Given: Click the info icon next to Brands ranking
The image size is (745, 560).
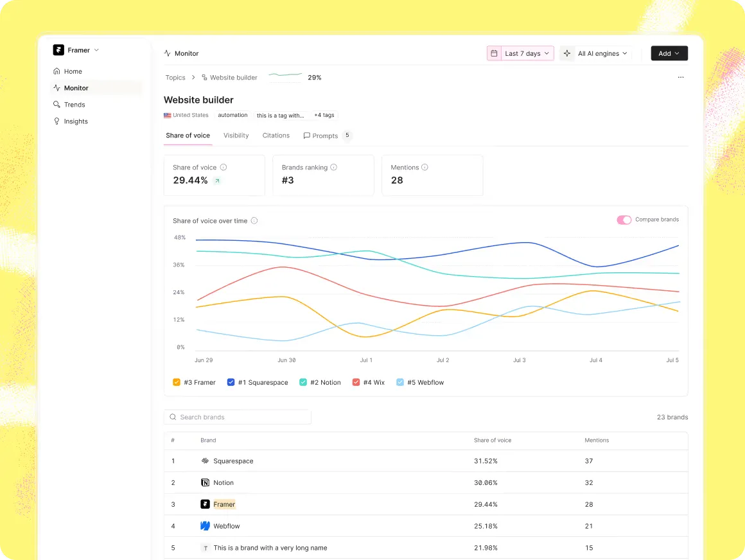Looking at the screenshot, I should coord(333,167).
